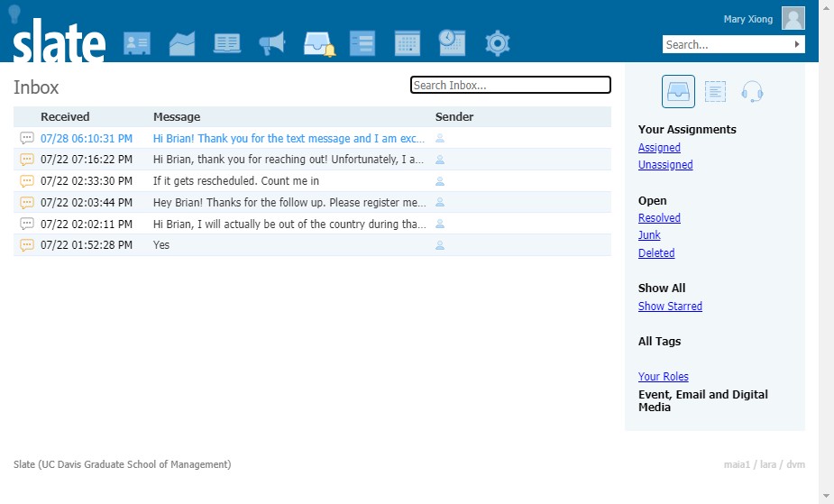Click Your Roles link
The image size is (834, 504).
point(664,376)
